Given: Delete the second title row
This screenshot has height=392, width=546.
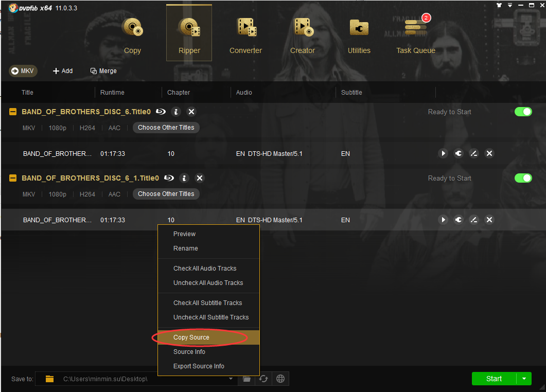Looking at the screenshot, I should [x=489, y=220].
